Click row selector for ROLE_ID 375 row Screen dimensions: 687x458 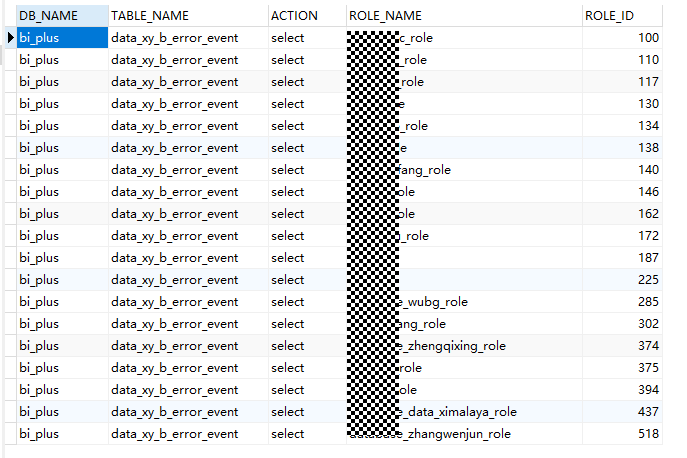click(x=11, y=368)
